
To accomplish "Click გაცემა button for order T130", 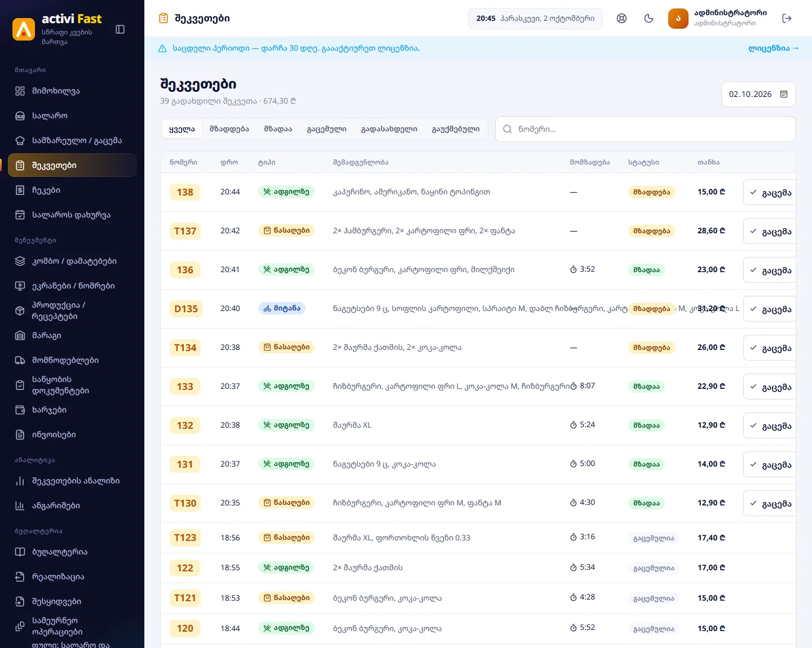I will (770, 503).
